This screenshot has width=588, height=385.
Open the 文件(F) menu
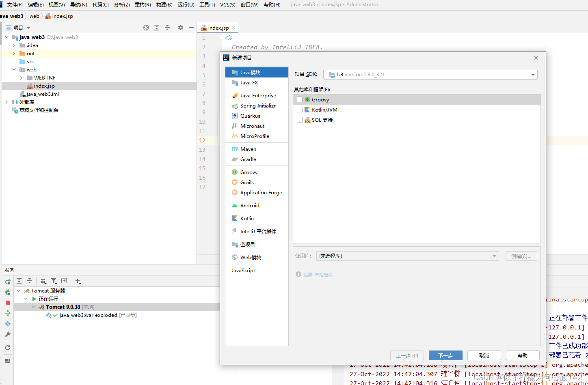coord(15,4)
